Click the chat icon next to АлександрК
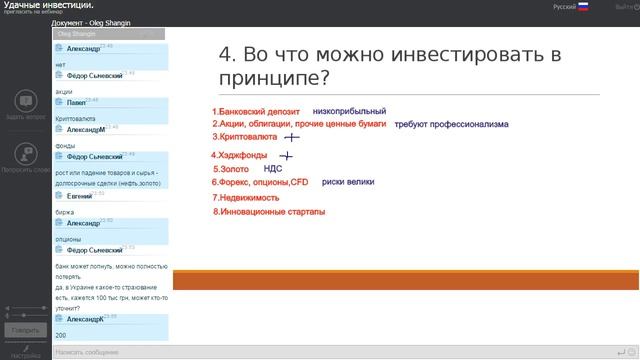The width and height of the screenshot is (640, 360). coord(59,318)
